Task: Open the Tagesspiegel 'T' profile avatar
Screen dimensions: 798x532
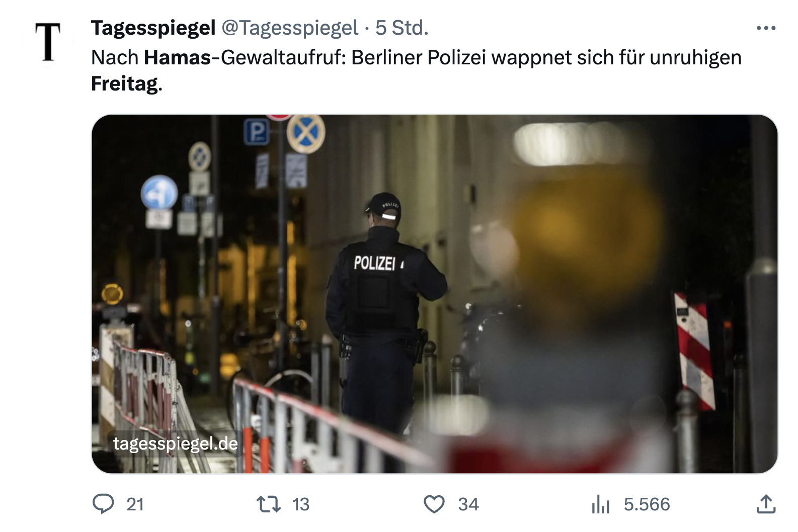Action: (48, 42)
